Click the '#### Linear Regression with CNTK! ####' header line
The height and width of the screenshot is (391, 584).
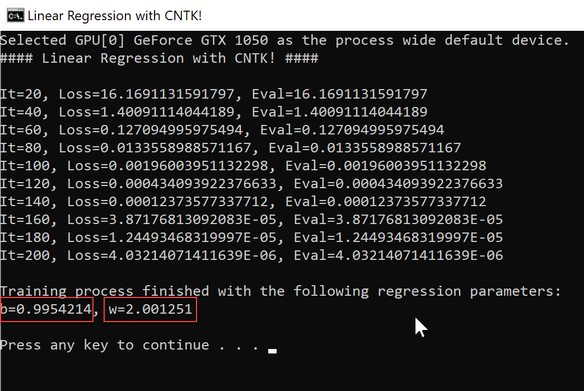(159, 58)
